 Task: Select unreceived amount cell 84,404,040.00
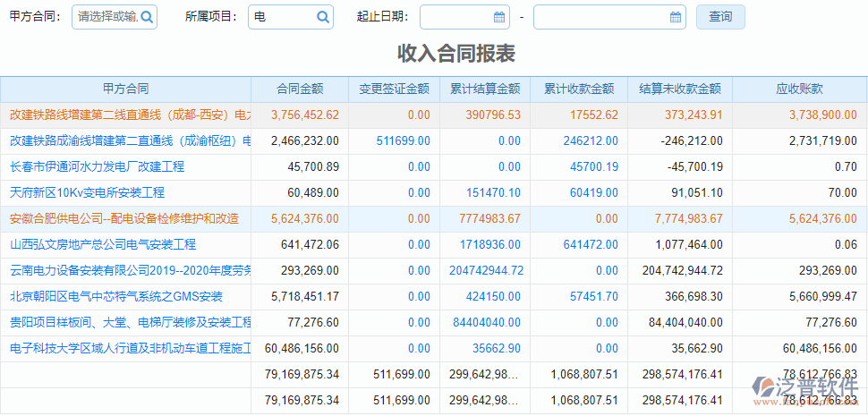click(x=685, y=322)
